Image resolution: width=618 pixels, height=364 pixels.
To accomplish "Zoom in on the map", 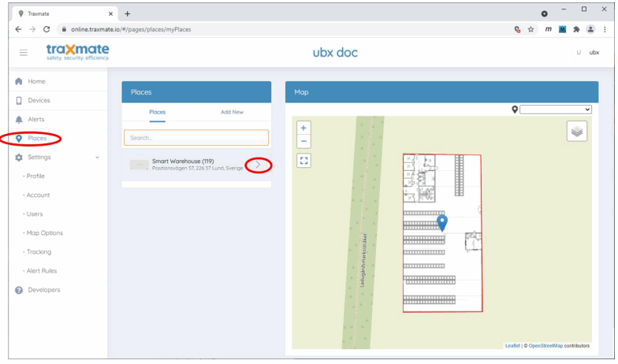I will pos(303,128).
